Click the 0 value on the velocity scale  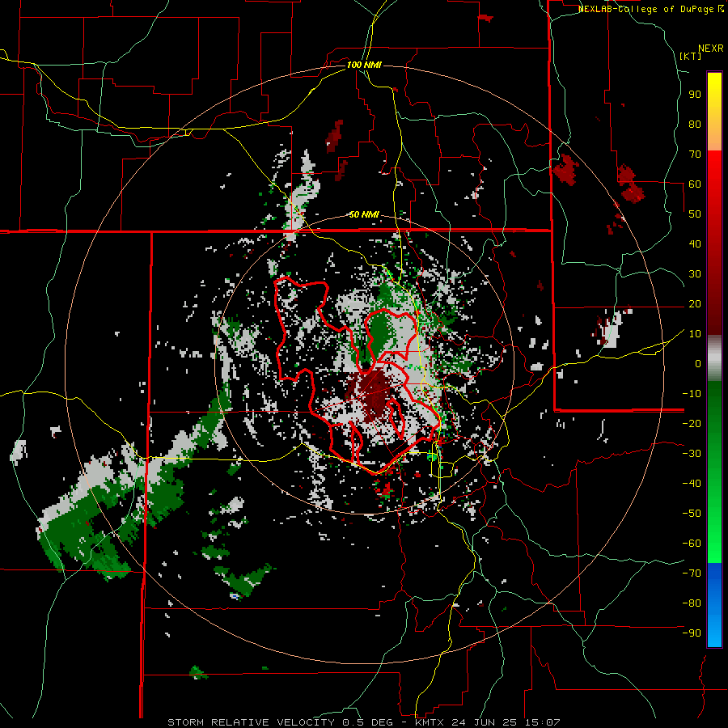[x=698, y=363]
